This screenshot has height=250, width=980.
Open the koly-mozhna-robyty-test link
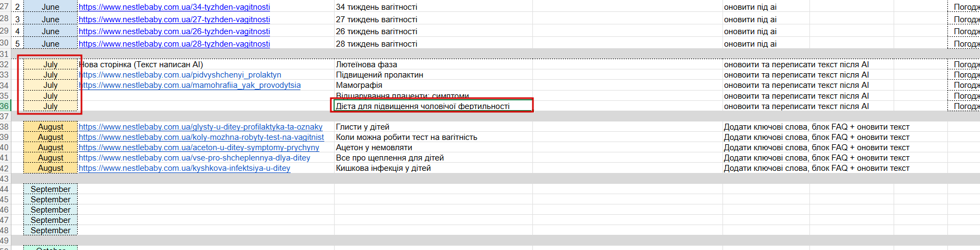click(201, 137)
